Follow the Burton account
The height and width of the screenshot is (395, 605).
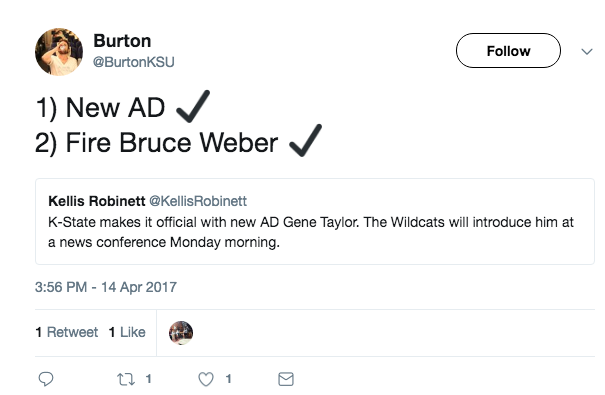508,51
